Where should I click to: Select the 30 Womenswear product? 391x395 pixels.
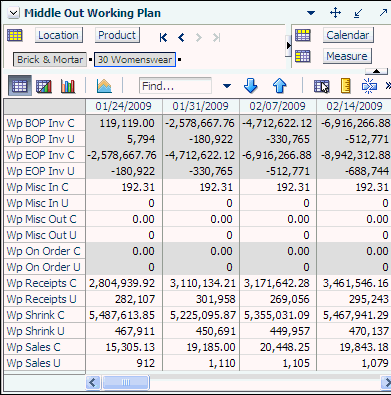click(x=135, y=60)
